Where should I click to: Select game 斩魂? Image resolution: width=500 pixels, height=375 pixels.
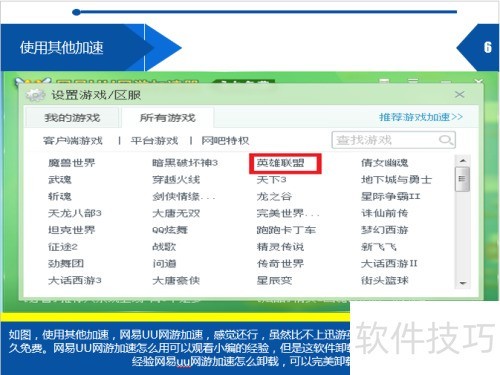[x=60, y=197]
